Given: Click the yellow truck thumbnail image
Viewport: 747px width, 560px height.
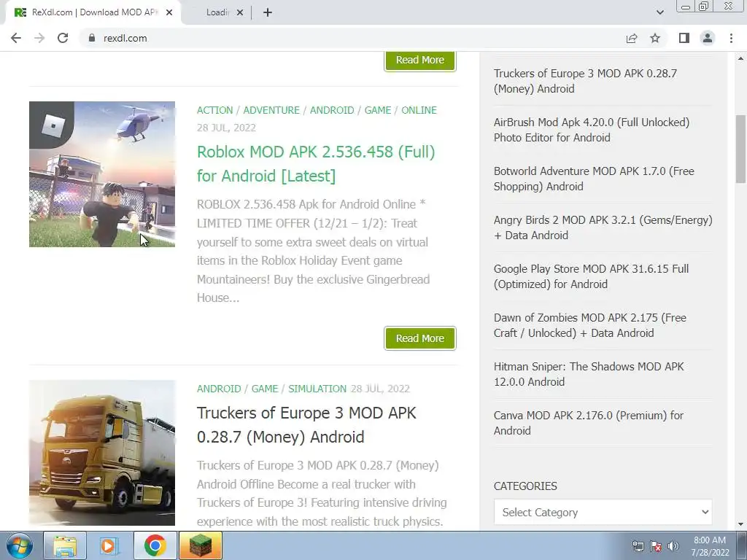Looking at the screenshot, I should (102, 453).
